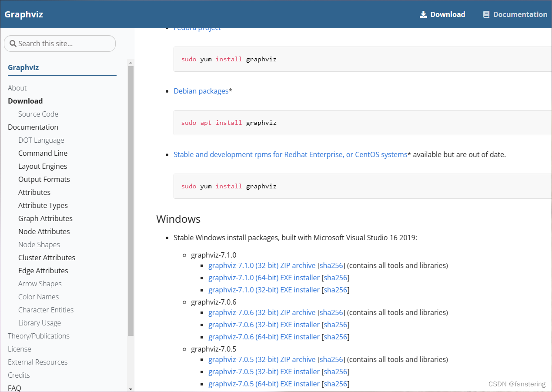552x392 pixels.
Task: Open FAQ in the sidebar
Action: pos(14,388)
